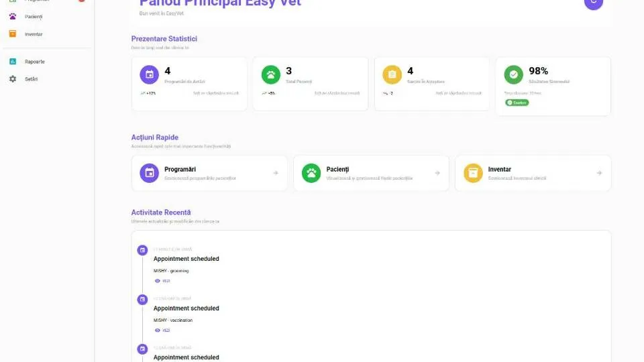Click the eye view link under MISHY - vaccination

pos(162,330)
